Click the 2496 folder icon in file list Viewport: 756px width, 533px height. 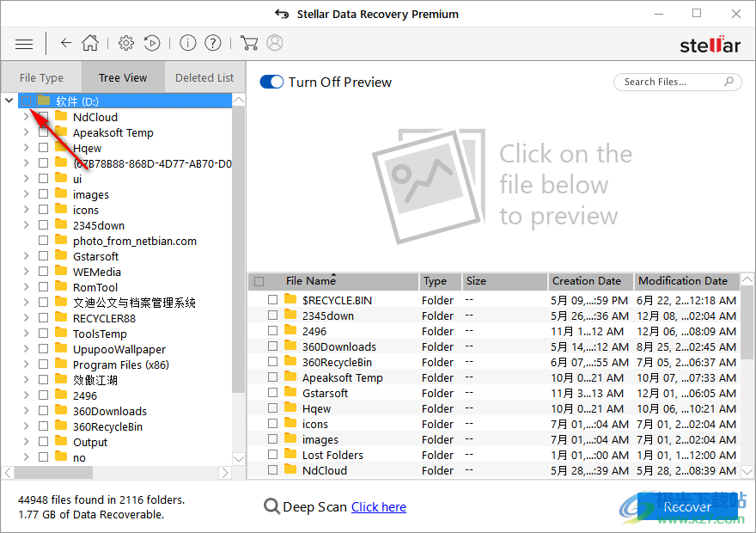(x=290, y=330)
